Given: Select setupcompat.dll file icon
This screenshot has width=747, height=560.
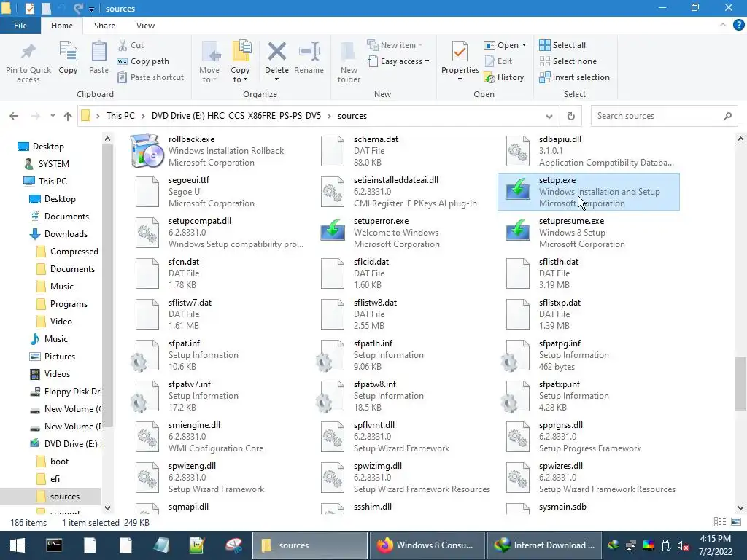Looking at the screenshot, I should point(147,233).
